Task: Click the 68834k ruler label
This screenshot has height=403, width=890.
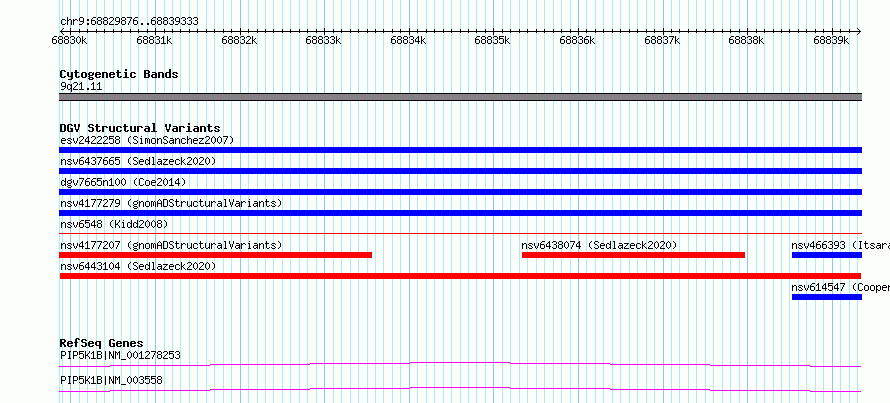Action: tap(409, 40)
